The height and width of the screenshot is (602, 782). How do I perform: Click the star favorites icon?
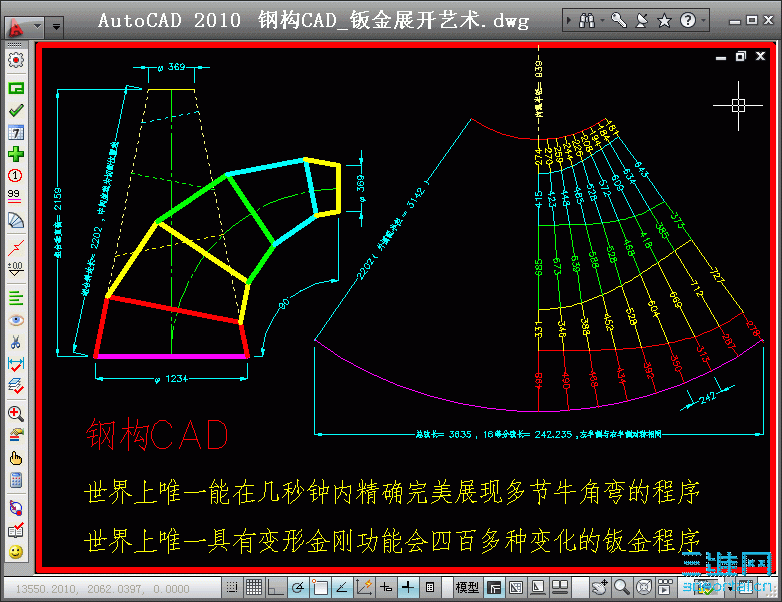pos(664,21)
